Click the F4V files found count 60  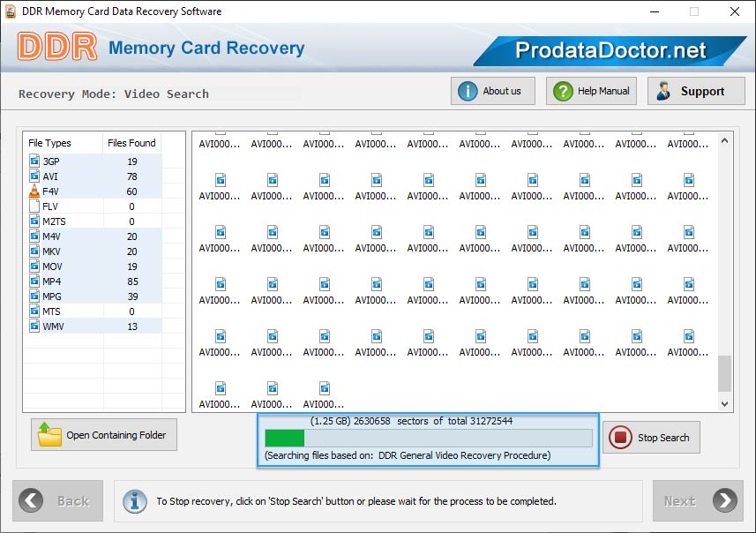132,191
